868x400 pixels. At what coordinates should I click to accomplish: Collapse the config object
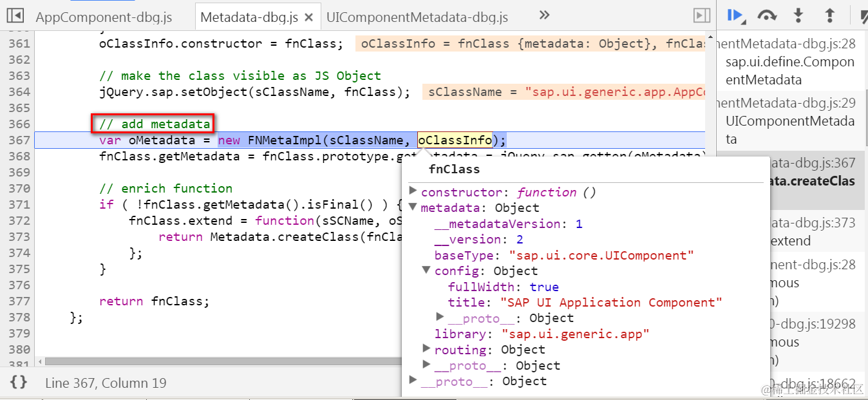tap(426, 271)
